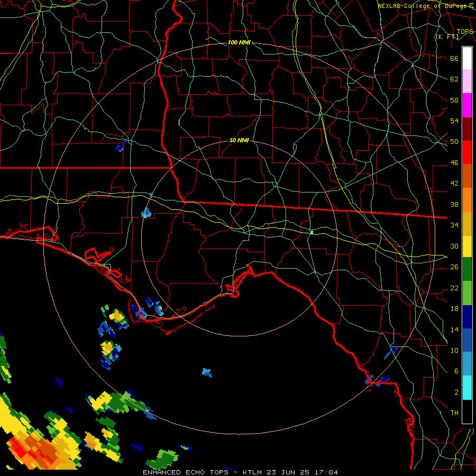476x476 pixels.
Task: Click the legend value 26
Action: tap(454, 267)
